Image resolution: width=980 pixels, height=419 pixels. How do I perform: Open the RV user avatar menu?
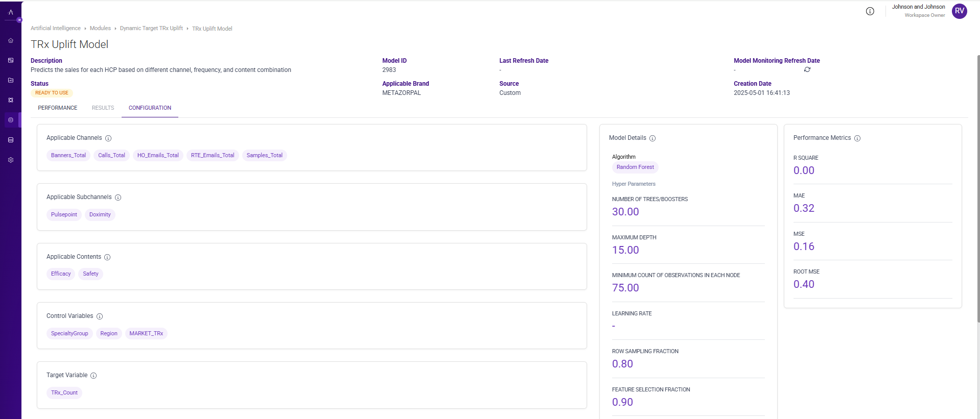pos(959,11)
